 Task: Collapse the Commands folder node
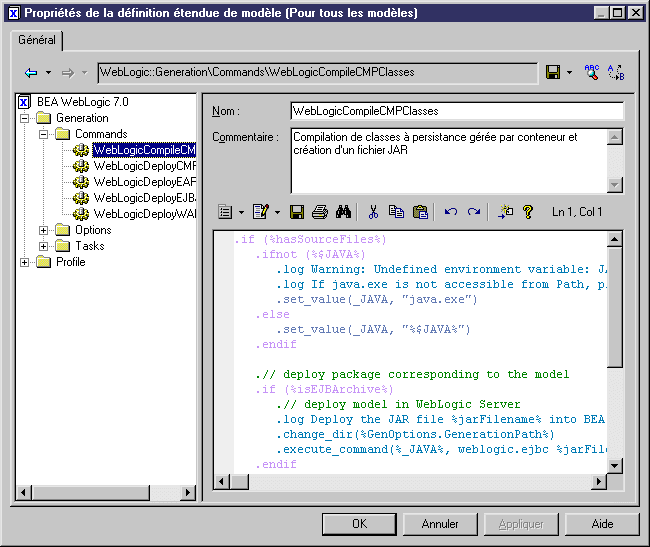44,134
